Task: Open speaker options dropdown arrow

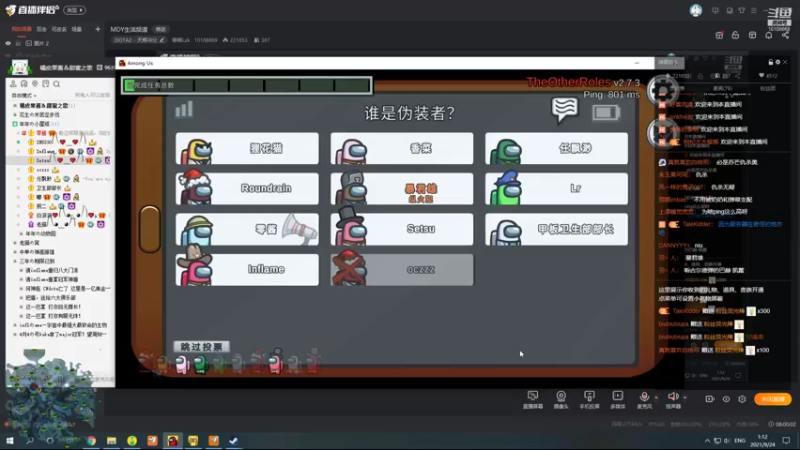Action: coord(685,397)
